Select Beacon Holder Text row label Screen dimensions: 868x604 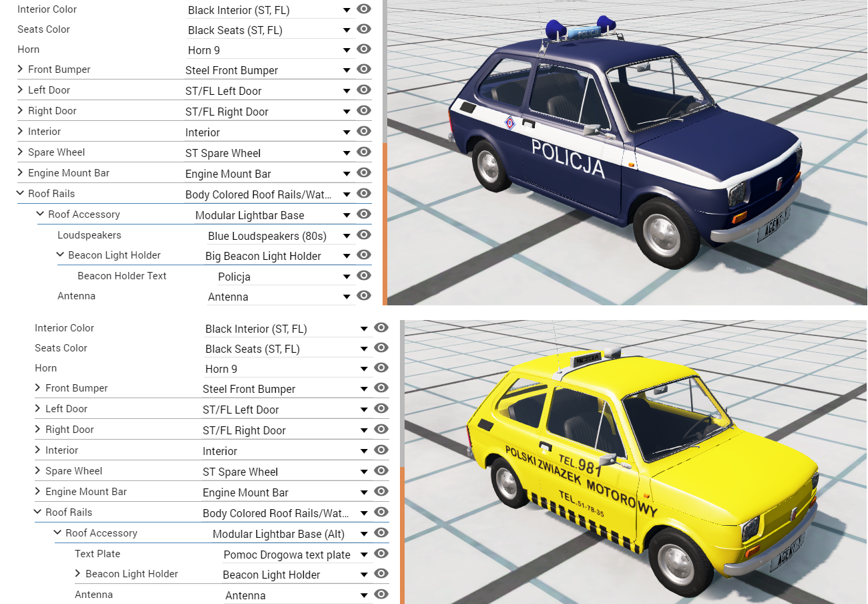pyautogui.click(x=122, y=276)
